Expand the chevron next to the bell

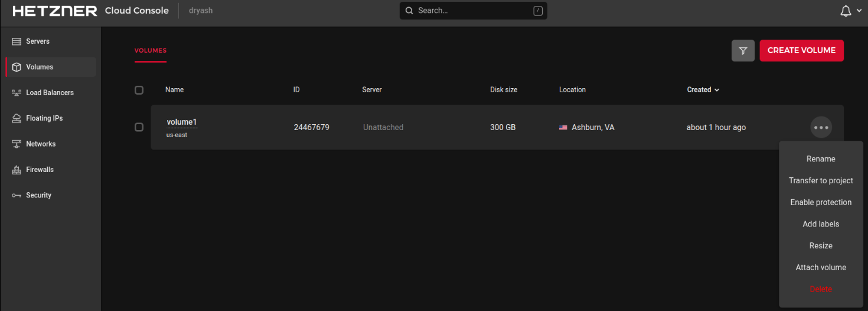pos(859,11)
